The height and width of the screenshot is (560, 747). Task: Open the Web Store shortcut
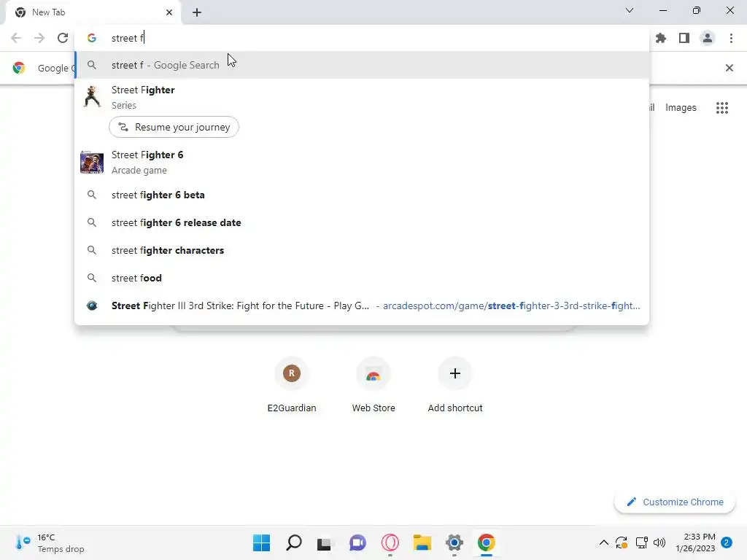[x=373, y=385]
